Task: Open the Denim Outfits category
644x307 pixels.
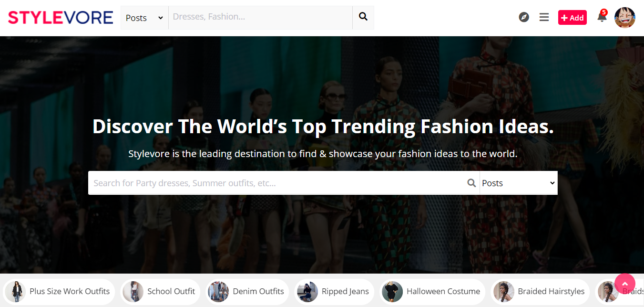Action: 258,291
